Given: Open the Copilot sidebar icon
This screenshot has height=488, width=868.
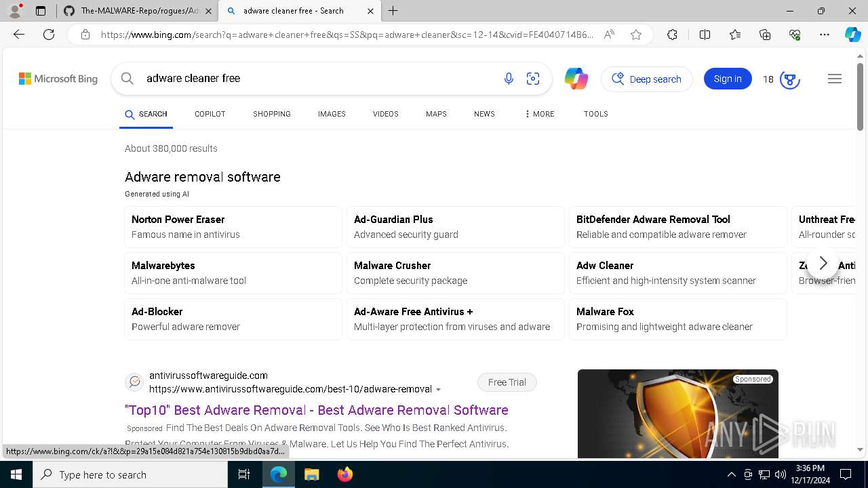Looking at the screenshot, I should click(852, 35).
